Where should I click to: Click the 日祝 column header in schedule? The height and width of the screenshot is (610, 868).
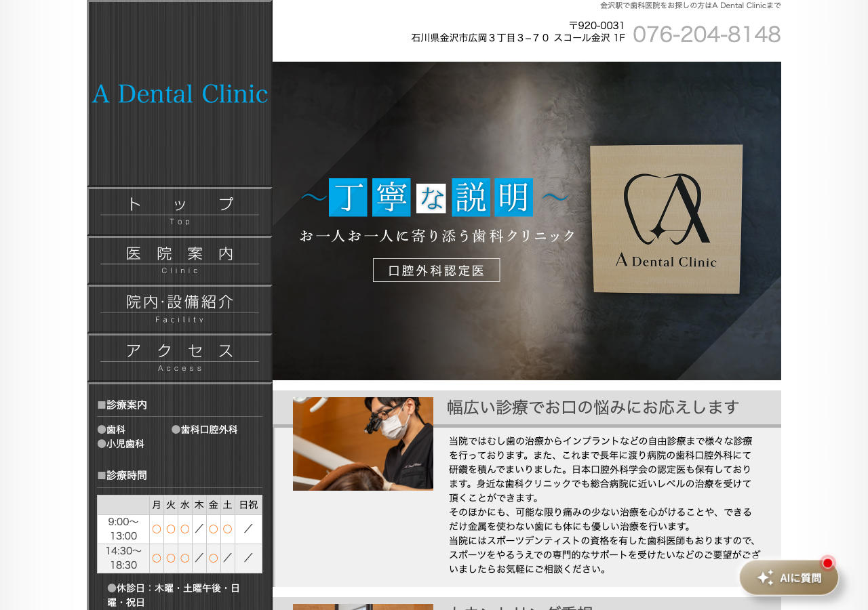pyautogui.click(x=248, y=505)
